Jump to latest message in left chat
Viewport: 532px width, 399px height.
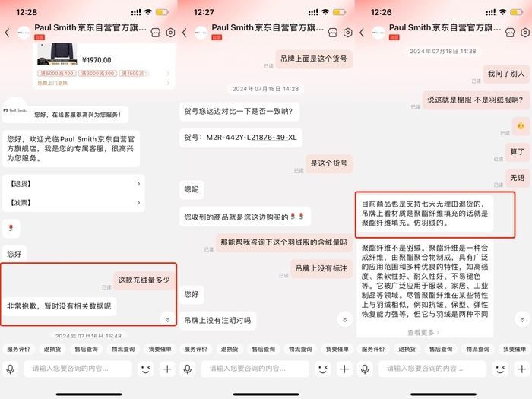coord(168,319)
